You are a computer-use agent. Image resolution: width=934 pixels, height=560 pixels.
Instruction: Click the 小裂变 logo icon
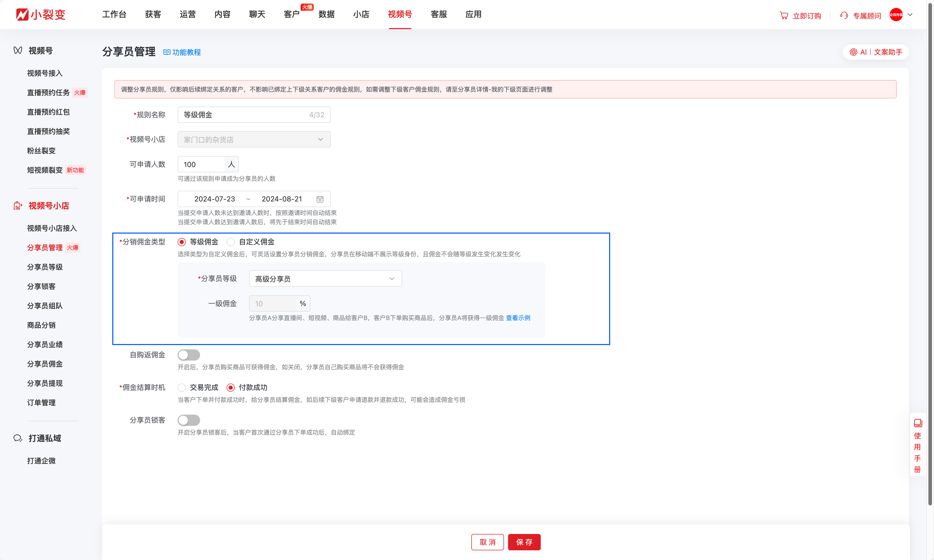[x=22, y=14]
